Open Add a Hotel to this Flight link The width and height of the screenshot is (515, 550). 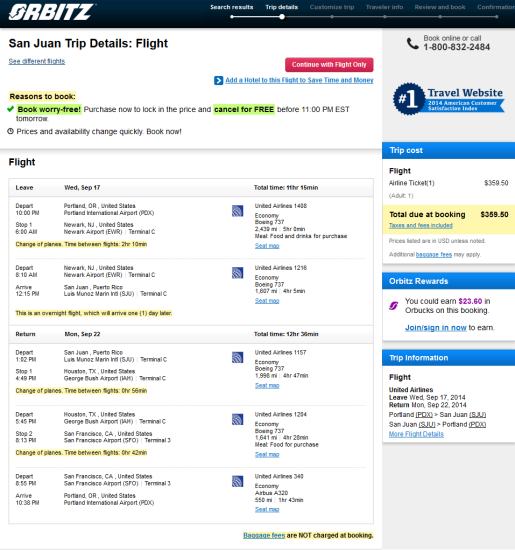tap(299, 80)
